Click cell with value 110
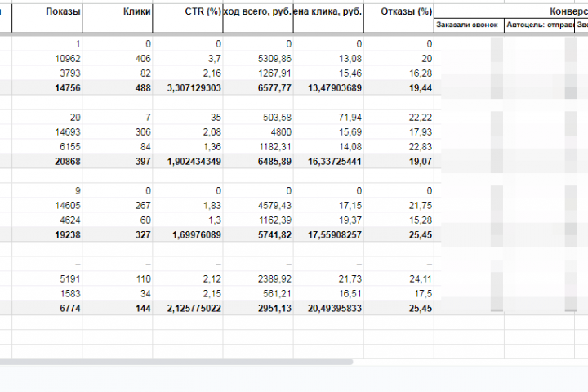The height and width of the screenshot is (392, 588). tap(118, 279)
